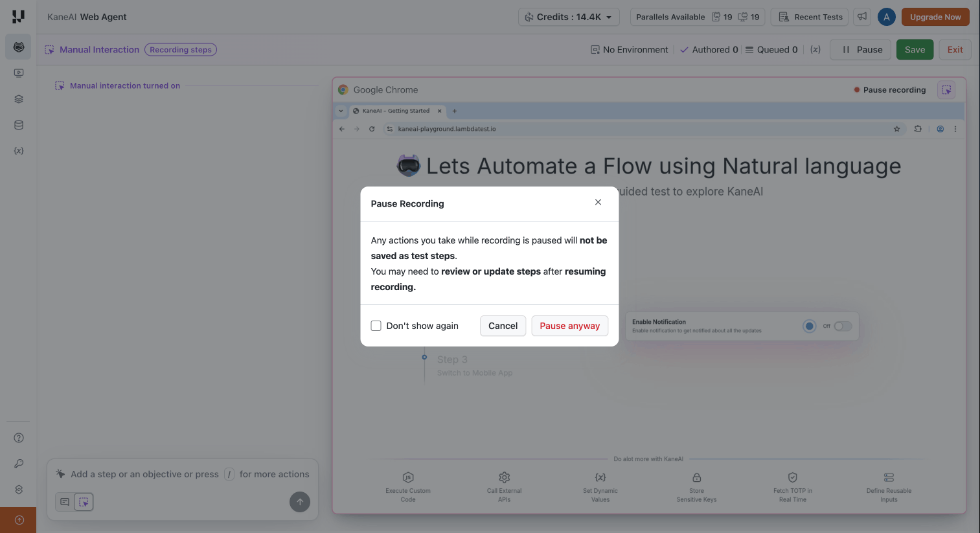Click the green Save button
Screen dimensions: 980x533
pos(915,50)
